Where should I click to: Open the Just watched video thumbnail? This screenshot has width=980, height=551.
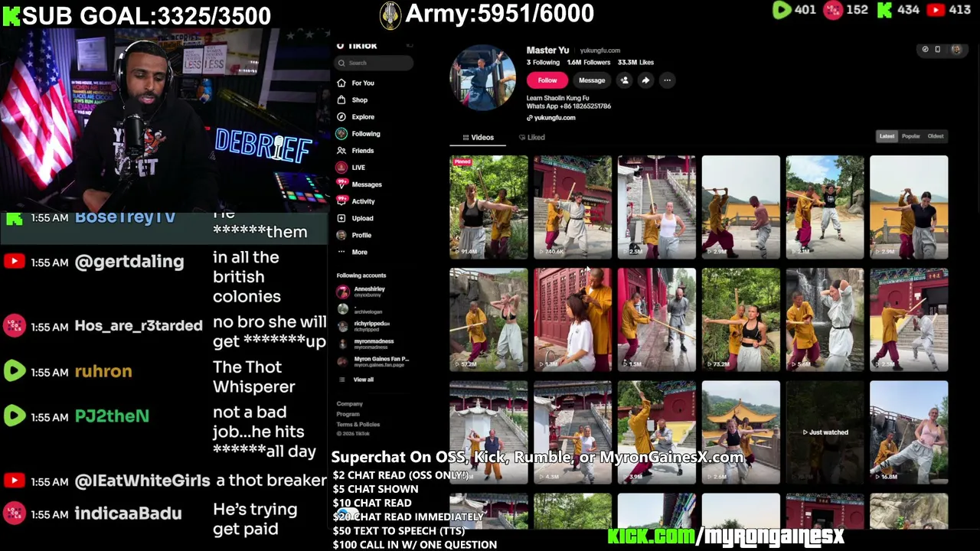[825, 432]
